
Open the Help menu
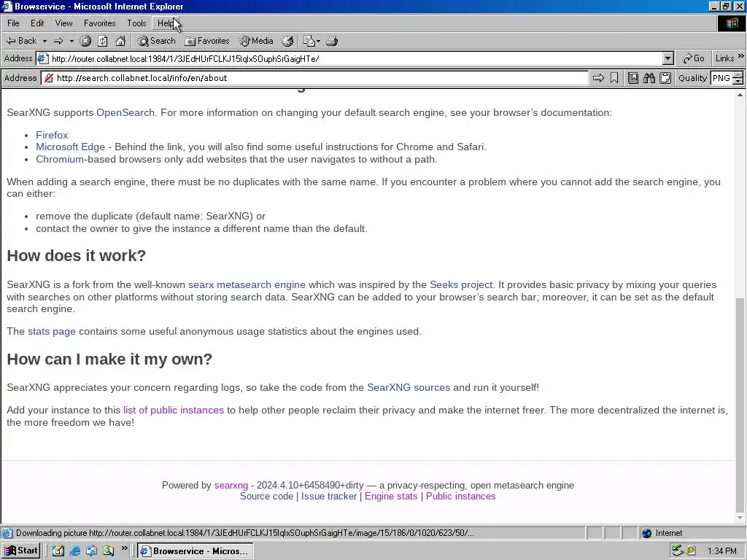point(166,23)
